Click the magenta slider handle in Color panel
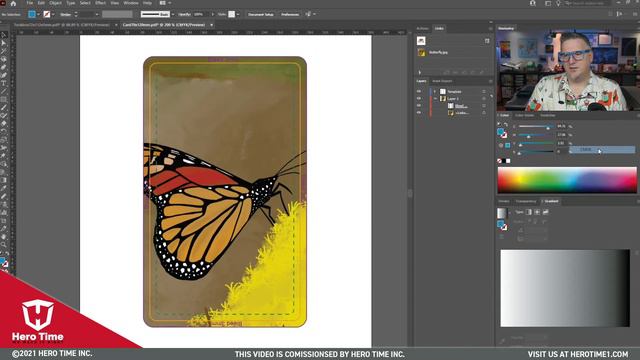640x360 pixels. (x=528, y=136)
